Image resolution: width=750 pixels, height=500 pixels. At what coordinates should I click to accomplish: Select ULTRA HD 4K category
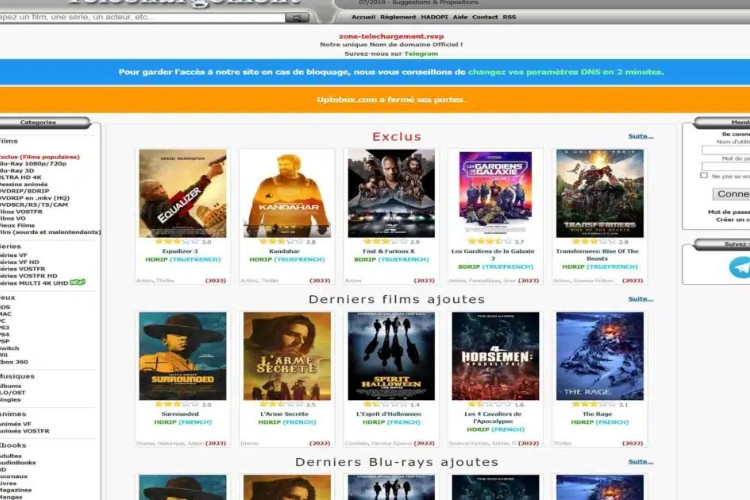(21, 177)
